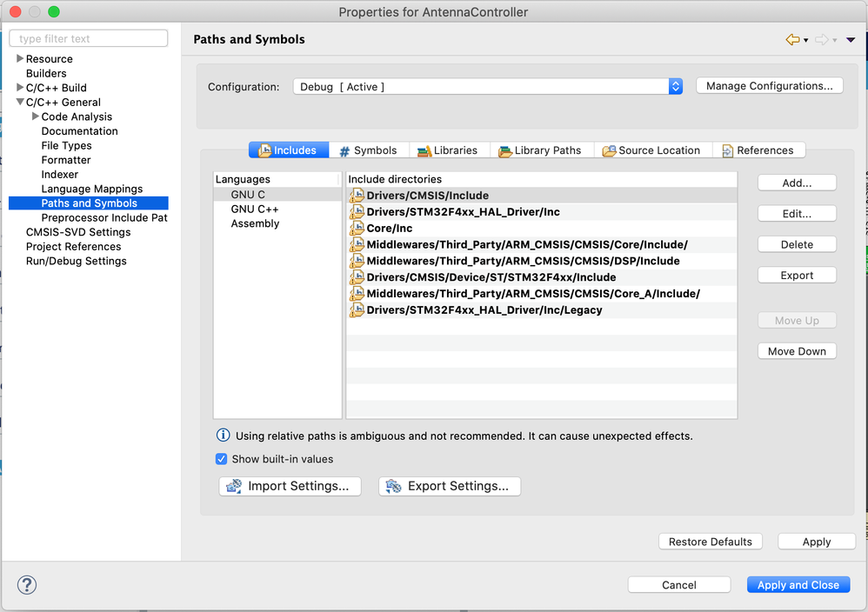This screenshot has height=612, width=868.
Task: Click the Manage Configurations button
Action: (769, 86)
